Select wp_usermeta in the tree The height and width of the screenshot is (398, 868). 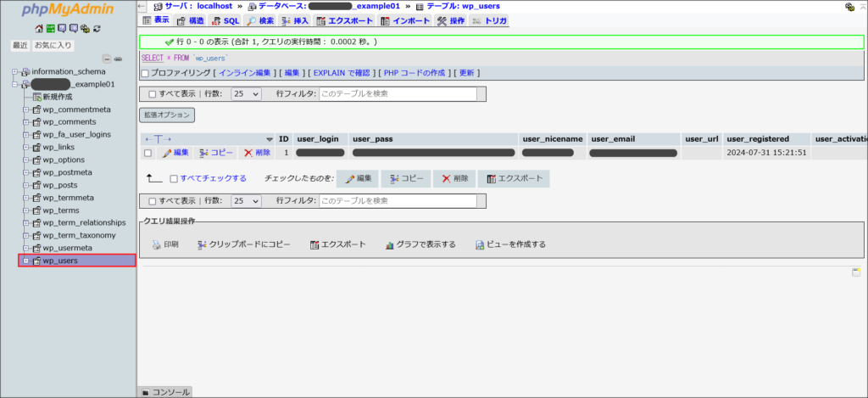coord(68,248)
